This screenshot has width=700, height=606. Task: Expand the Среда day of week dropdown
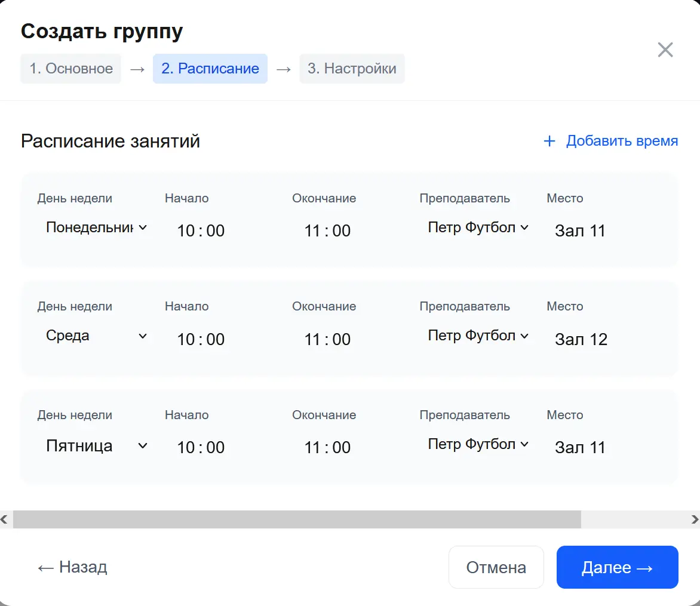[x=96, y=336]
